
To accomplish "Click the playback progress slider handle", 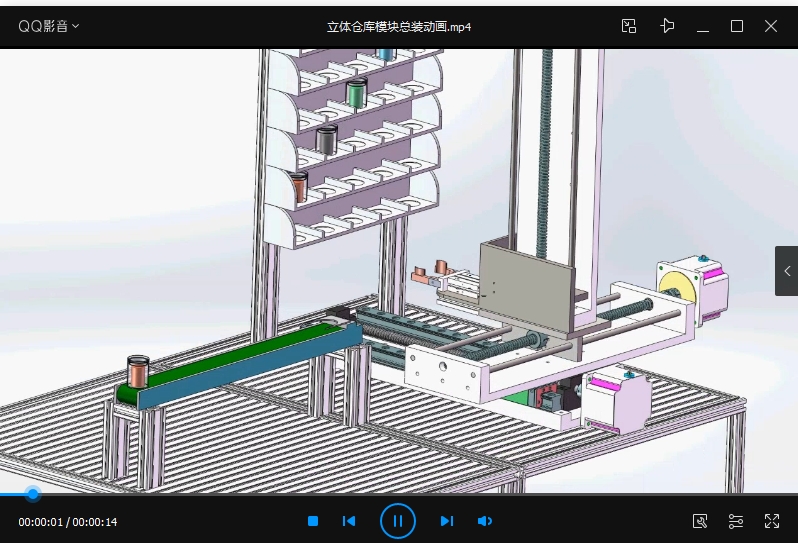I will pos(33,494).
